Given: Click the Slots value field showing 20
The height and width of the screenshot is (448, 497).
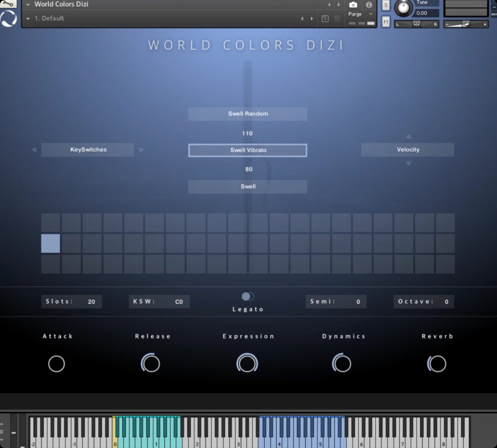Looking at the screenshot, I should click(71, 302).
